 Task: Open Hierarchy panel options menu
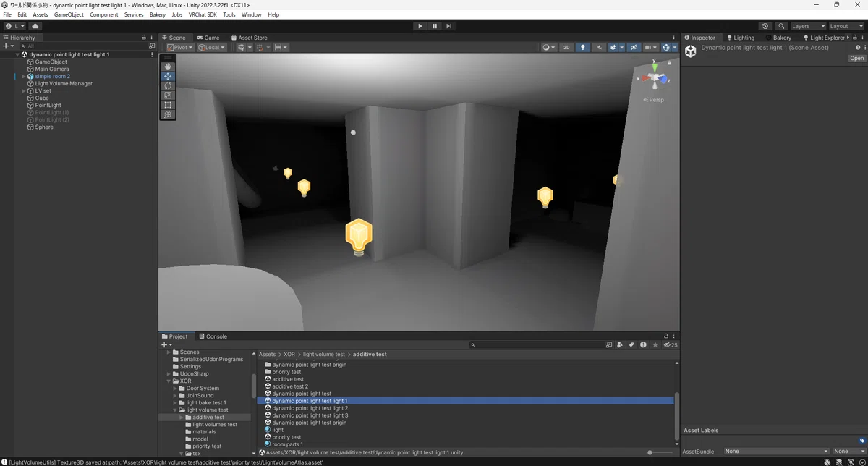(151, 37)
